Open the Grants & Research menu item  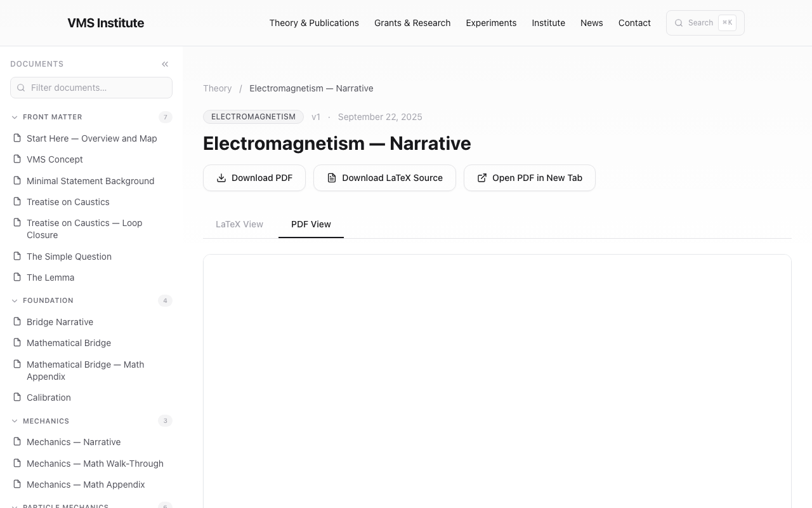coord(412,23)
